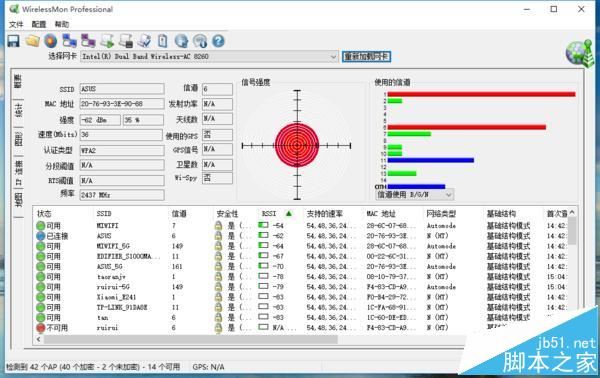Click the horizontal scrollbar of the network list
This screenshot has height=378, width=600.
tap(191, 339)
